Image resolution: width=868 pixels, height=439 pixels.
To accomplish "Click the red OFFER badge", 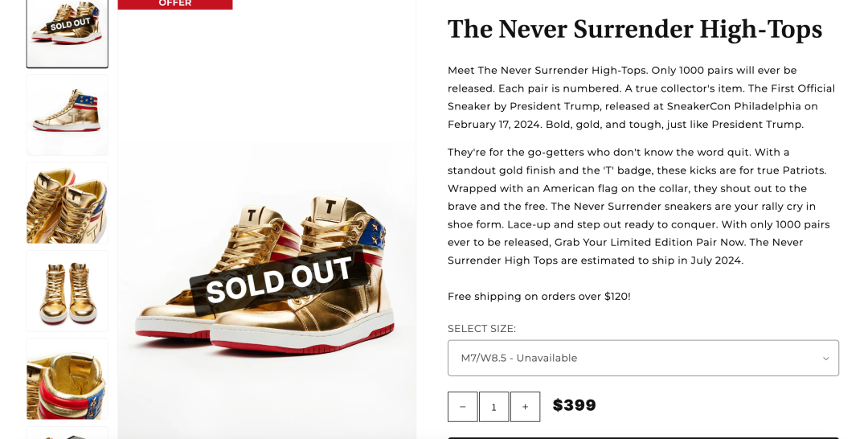I will (x=175, y=4).
